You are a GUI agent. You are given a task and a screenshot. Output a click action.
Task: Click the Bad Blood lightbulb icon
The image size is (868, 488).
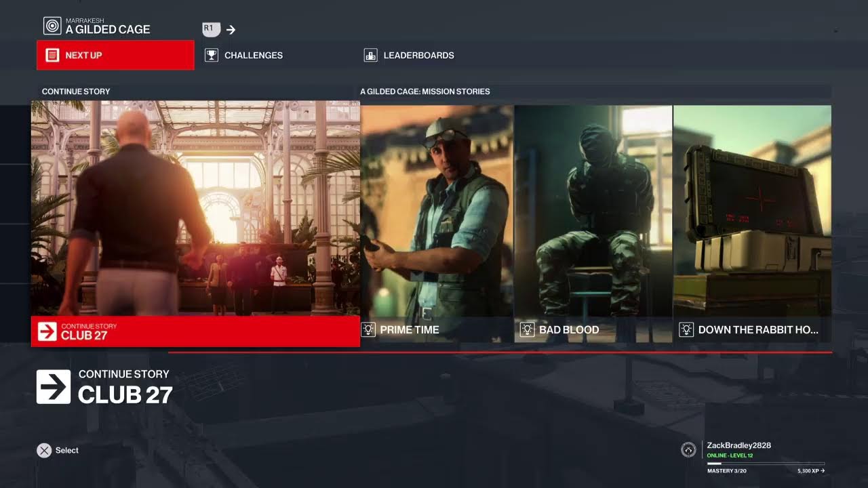pos(527,329)
